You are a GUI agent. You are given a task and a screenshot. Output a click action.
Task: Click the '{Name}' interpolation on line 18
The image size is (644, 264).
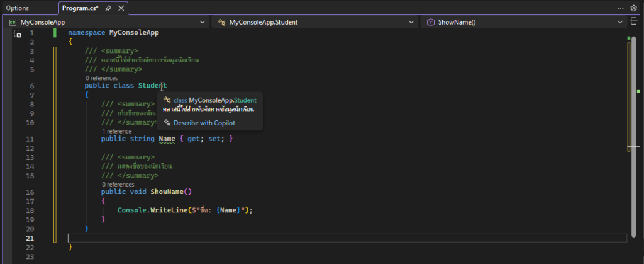(228, 210)
